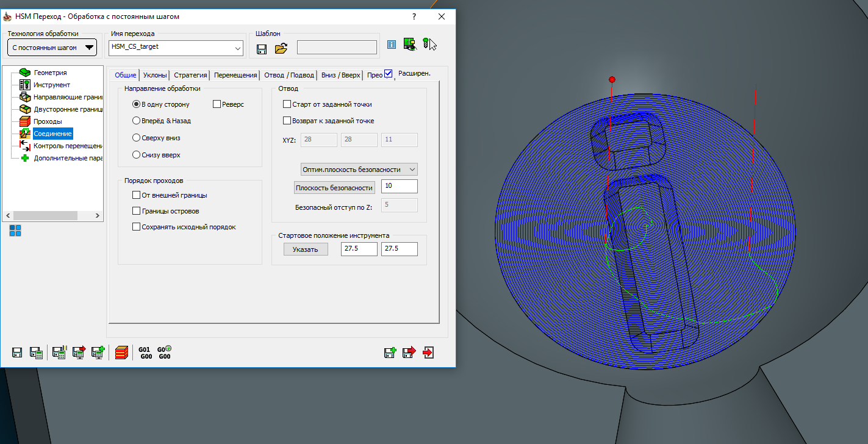This screenshot has height=444, width=868.
Task: Check Старт от заданной точки
Action: 287,104
